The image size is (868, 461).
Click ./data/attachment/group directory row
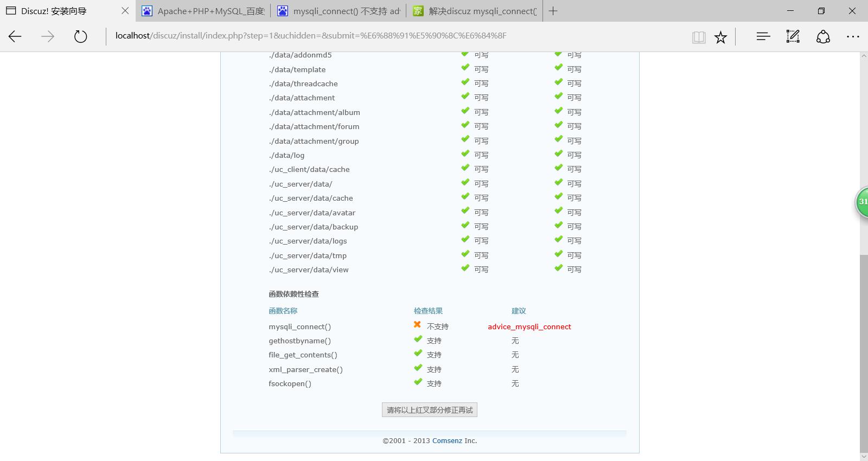pos(314,141)
